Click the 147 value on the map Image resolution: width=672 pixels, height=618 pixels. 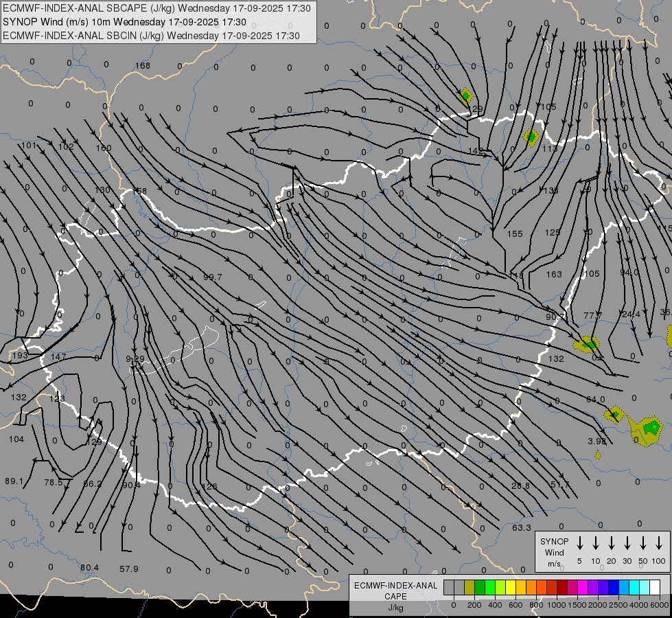coord(58,356)
